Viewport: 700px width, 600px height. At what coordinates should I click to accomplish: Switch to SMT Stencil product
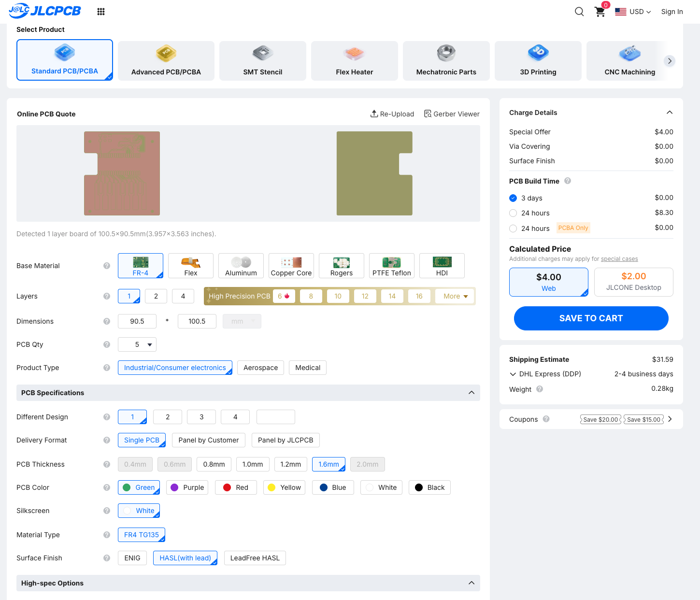pyautogui.click(x=263, y=61)
